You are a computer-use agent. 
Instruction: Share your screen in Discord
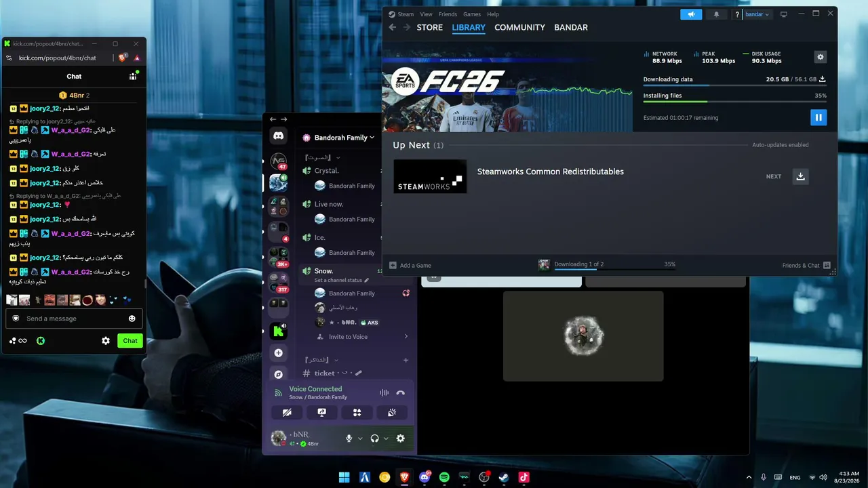322,412
